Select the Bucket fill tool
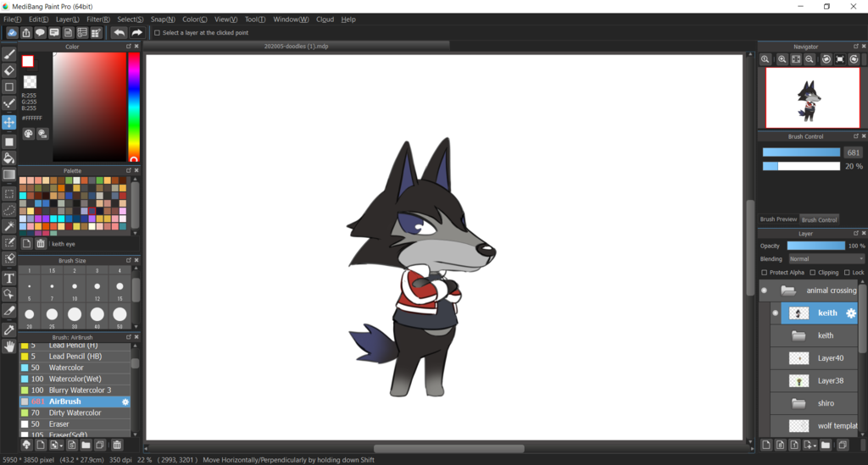Viewport: 868px width, 465px height. point(9,158)
